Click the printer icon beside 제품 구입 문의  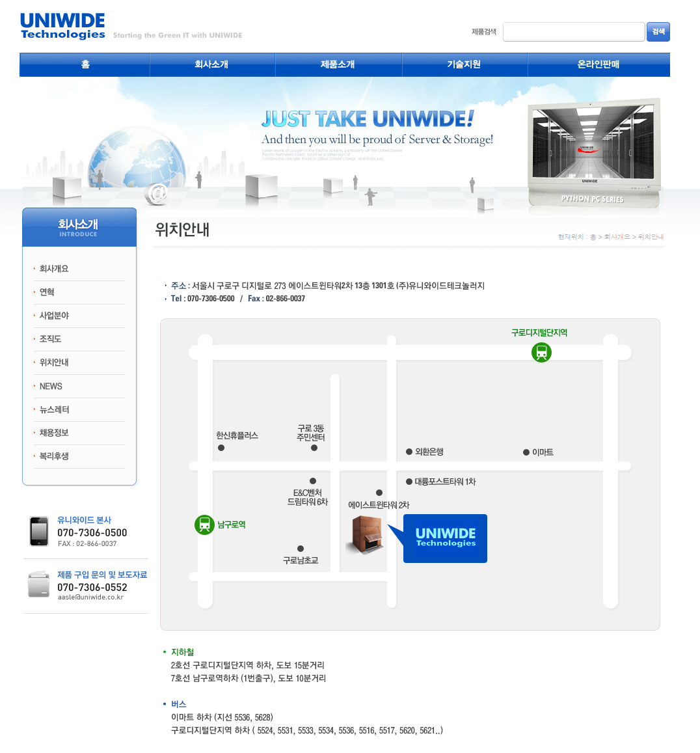[39, 584]
